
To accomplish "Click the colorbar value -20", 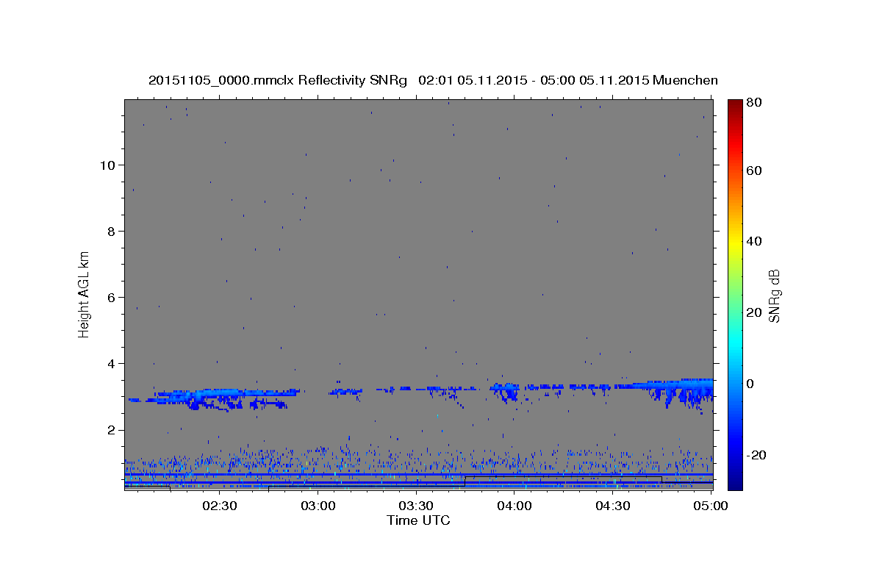I will [x=756, y=455].
